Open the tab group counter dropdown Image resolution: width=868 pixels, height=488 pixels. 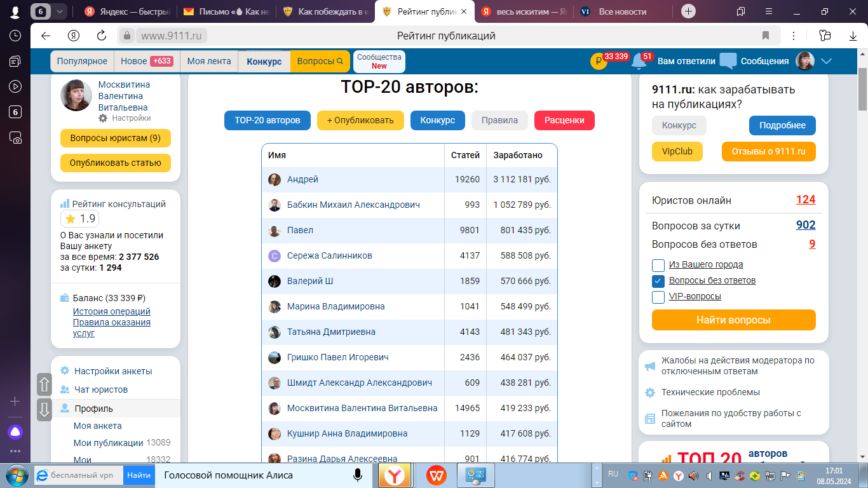point(60,11)
